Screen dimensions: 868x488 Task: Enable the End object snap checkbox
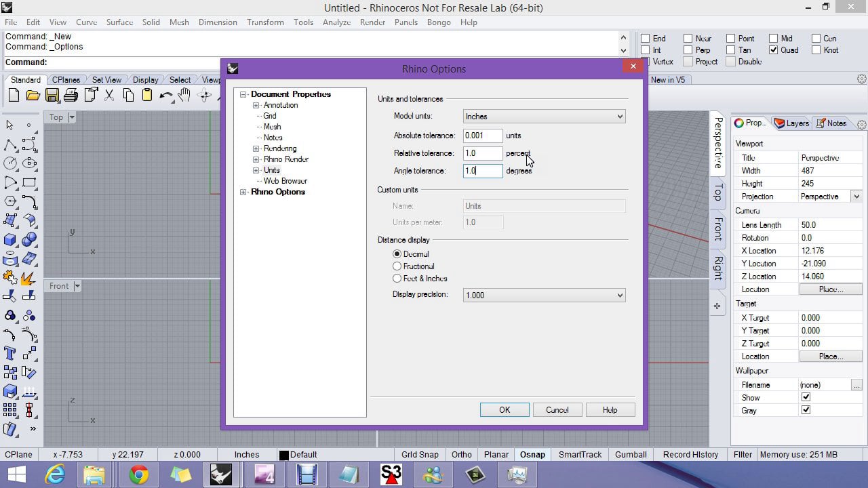[x=646, y=39]
